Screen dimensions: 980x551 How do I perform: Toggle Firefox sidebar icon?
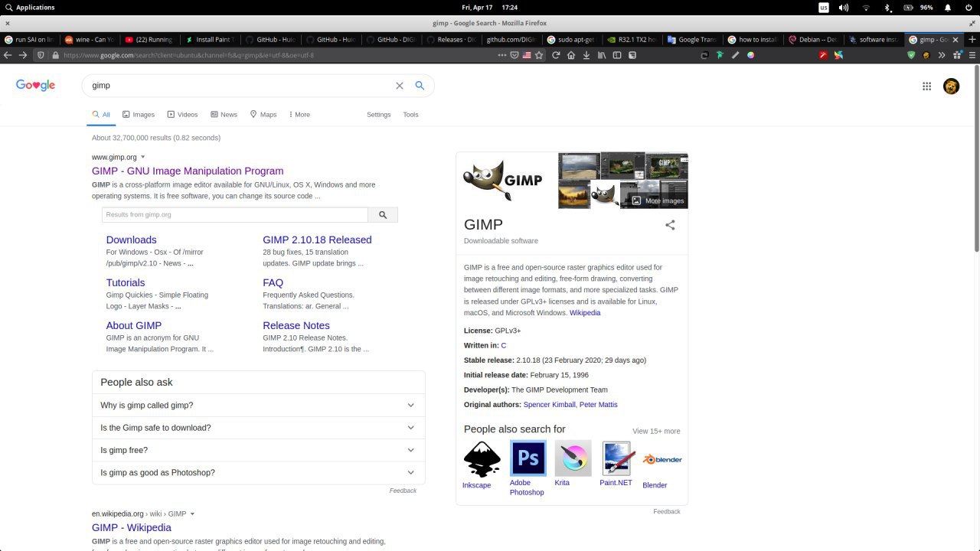(x=617, y=55)
